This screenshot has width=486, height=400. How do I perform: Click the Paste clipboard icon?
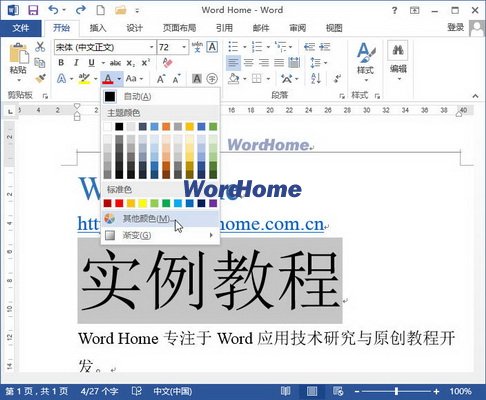pos(18,53)
